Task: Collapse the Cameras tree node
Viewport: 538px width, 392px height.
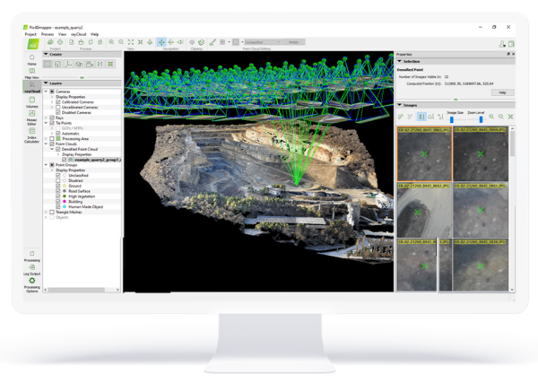Action: click(47, 91)
